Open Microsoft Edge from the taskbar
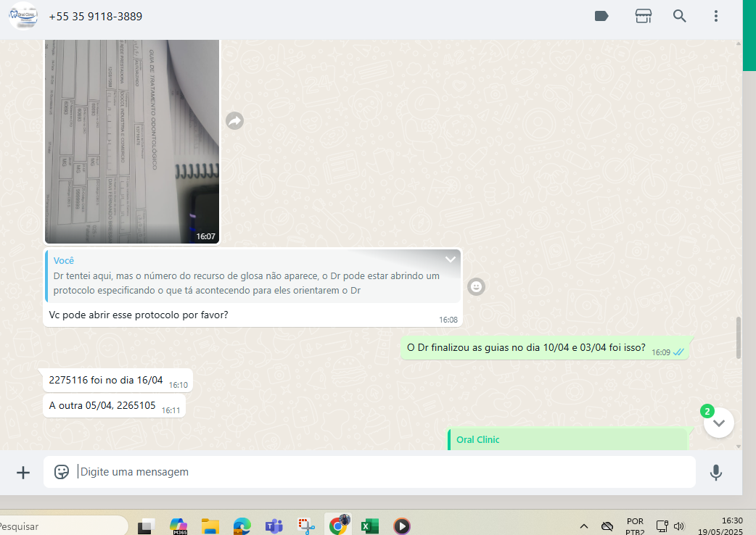 tap(242, 526)
